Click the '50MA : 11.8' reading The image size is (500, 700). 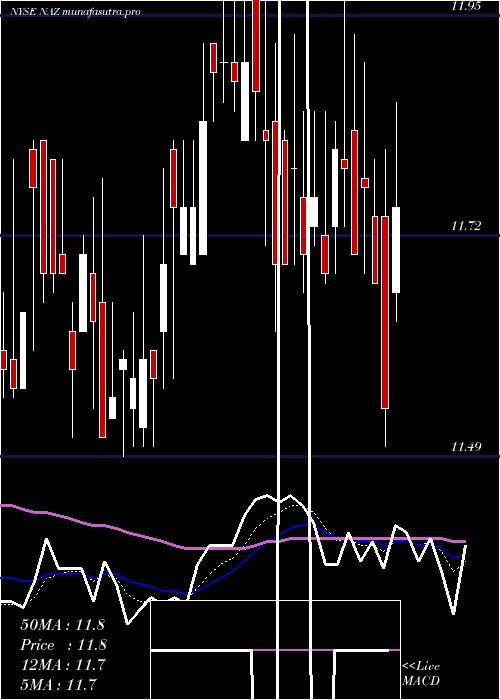pyautogui.click(x=62, y=625)
